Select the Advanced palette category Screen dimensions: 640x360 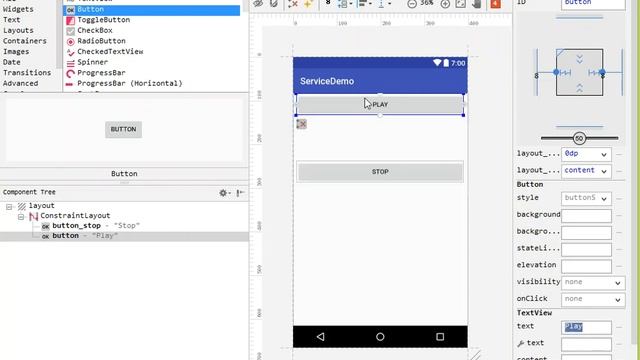[x=20, y=83]
